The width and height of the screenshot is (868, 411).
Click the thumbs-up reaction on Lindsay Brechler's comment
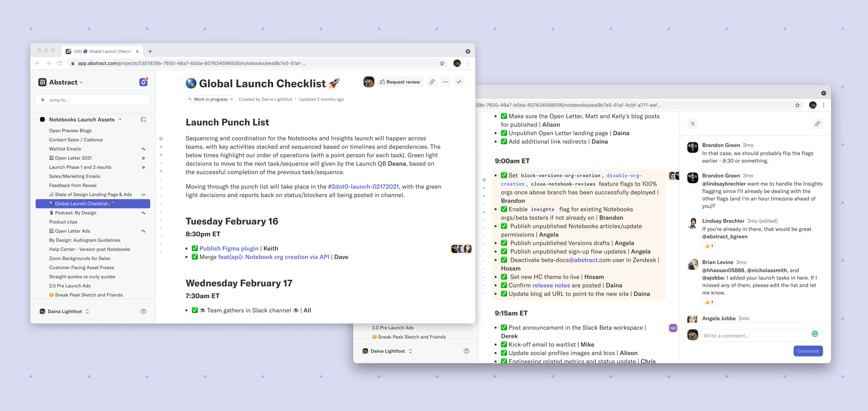tap(709, 246)
